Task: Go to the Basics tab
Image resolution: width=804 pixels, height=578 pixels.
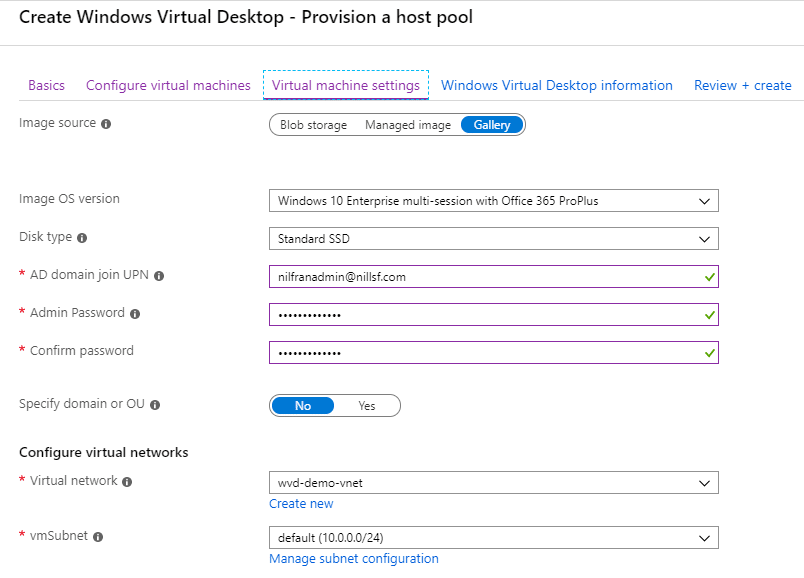Action: point(47,85)
